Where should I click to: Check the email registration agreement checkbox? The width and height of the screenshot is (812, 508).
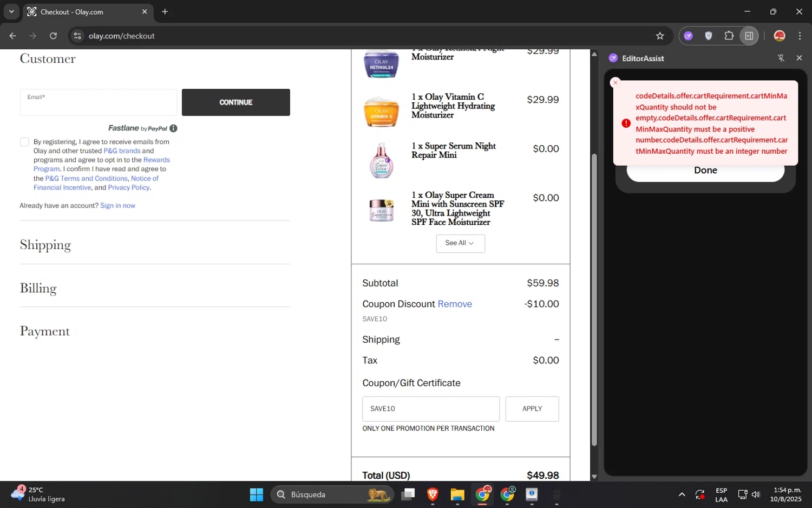24,142
